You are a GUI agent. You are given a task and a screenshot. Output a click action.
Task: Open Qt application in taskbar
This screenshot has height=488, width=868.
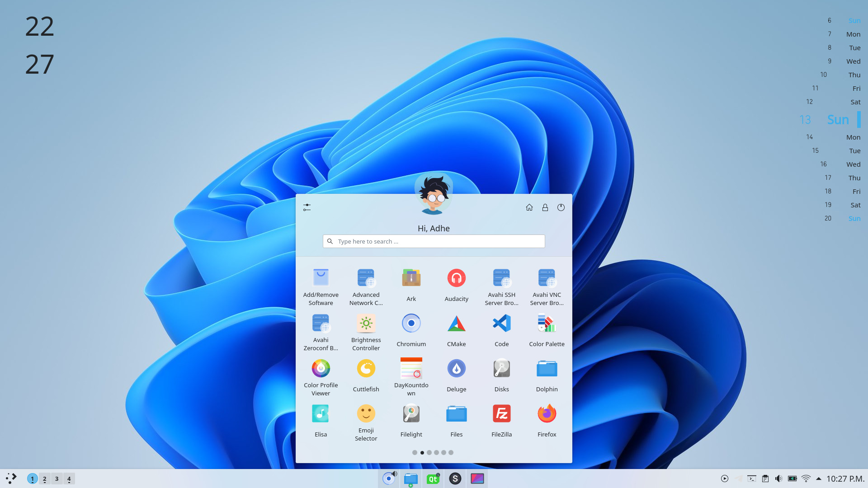pos(433,479)
